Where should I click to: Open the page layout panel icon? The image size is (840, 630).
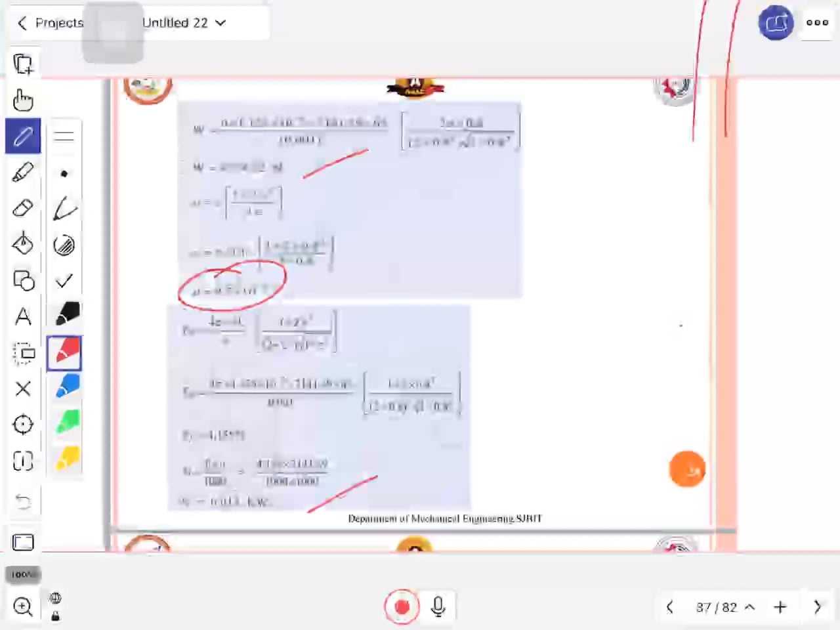pos(23,543)
